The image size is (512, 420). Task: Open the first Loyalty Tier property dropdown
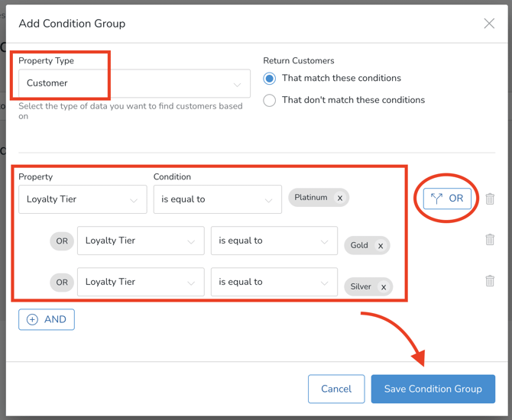[x=83, y=199]
